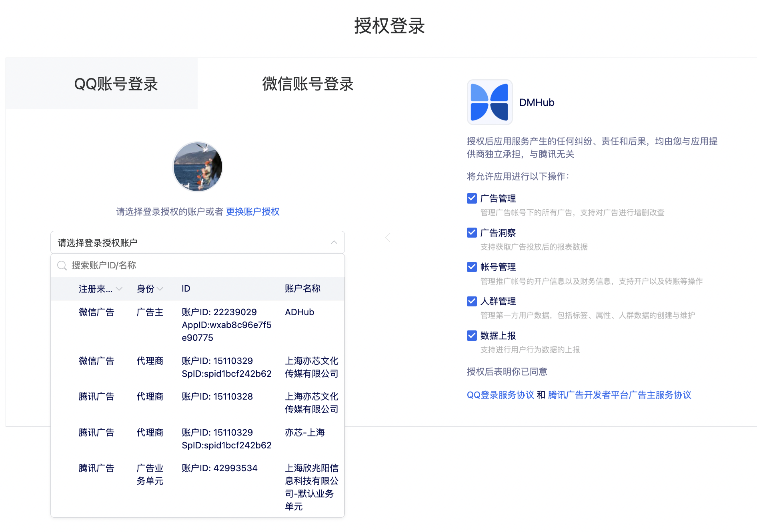Image resolution: width=757 pixels, height=532 pixels.
Task: Select the 亦芯-上海 account row
Action: [x=198, y=439]
